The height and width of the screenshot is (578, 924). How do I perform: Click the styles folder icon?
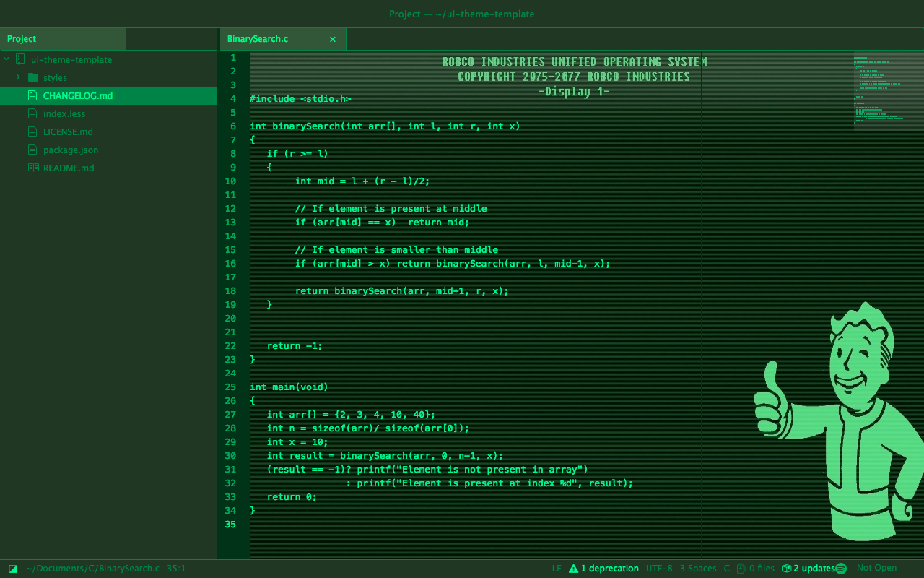coord(32,77)
